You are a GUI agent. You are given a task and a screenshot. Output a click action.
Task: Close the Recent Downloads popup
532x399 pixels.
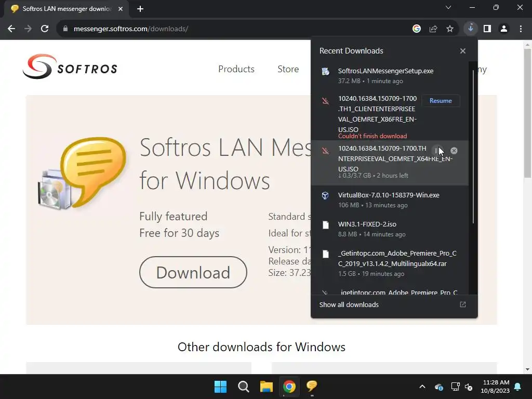[x=463, y=51]
